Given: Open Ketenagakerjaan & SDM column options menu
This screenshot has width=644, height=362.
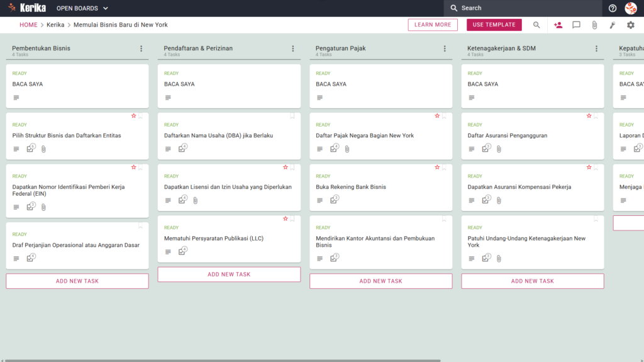Looking at the screenshot, I should click(596, 48).
